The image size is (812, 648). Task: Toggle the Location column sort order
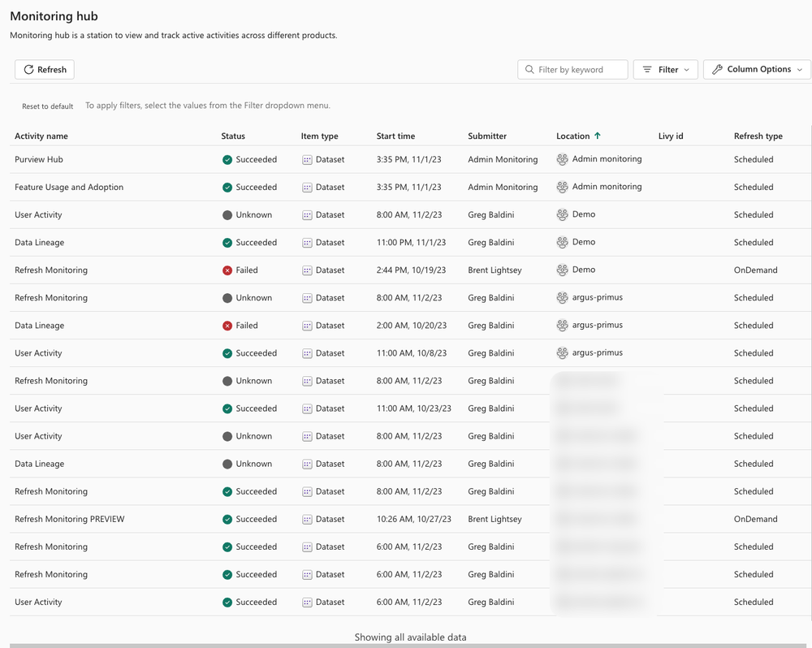(x=578, y=136)
